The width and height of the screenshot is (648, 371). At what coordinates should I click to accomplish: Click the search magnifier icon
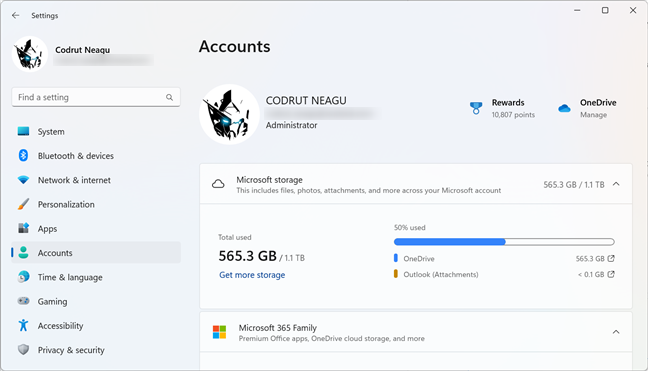[x=169, y=97]
